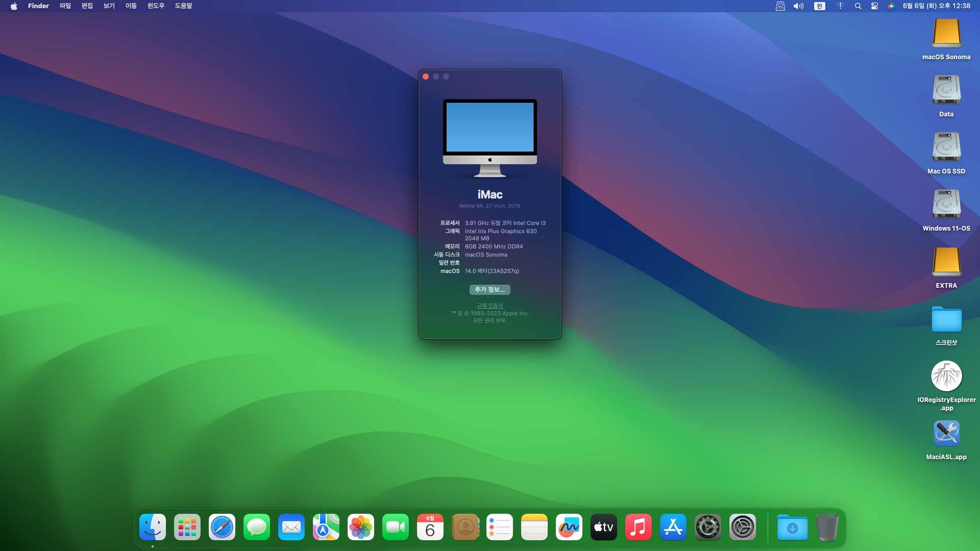This screenshot has height=551, width=980.
Task: Open Photos app in Dock
Action: point(361,527)
